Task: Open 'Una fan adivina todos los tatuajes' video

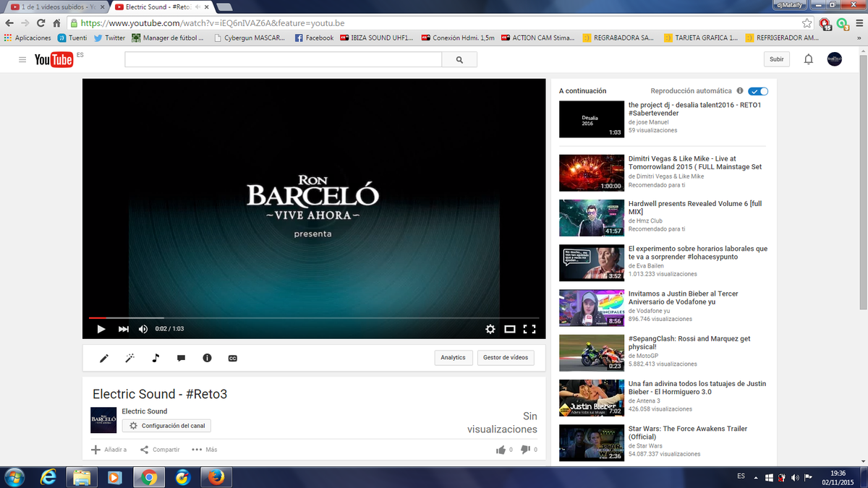Action: pos(697,388)
